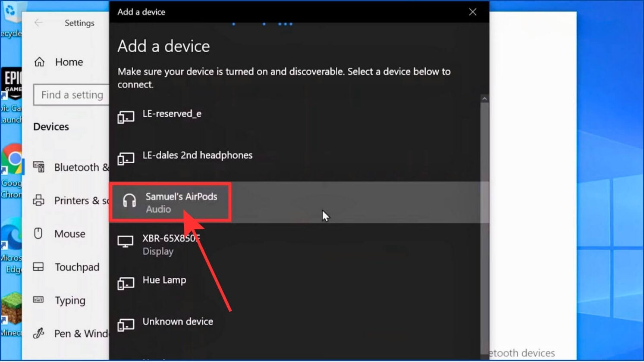Click the Printers icon in the sidebar
The image size is (644, 362).
click(x=38, y=200)
